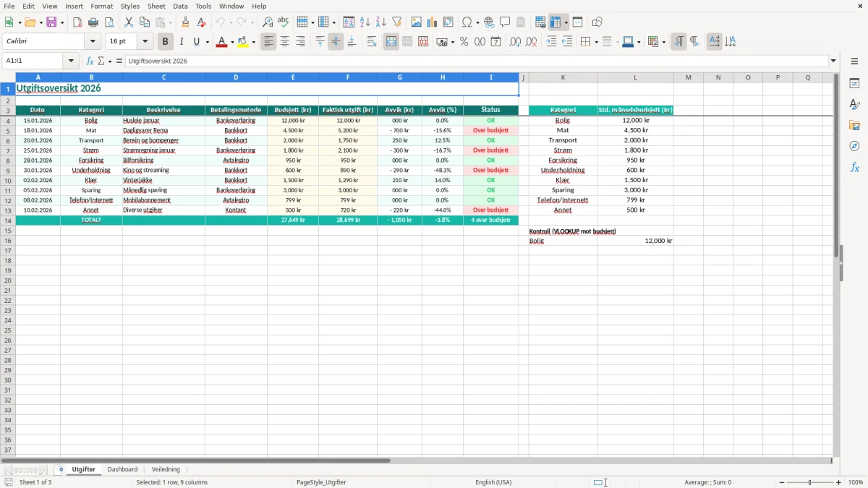
Task: Expand the Name Box dropdown
Action: click(71, 61)
